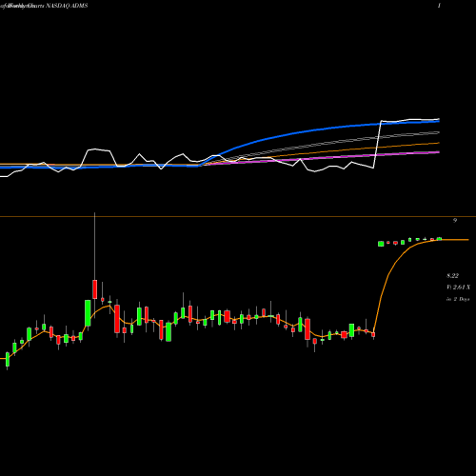Click the NASDAQ ADMS ticker label
This screenshot has width=476, height=476.
[x=67, y=6]
